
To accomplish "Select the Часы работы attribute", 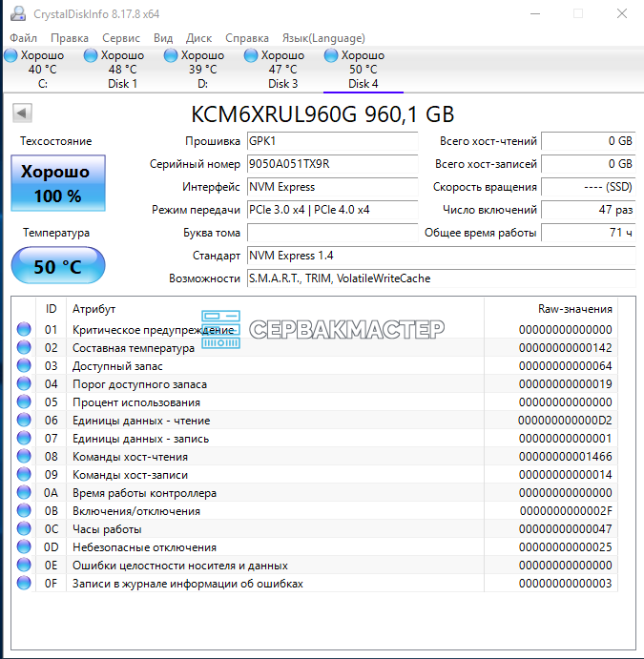I will [x=107, y=528].
